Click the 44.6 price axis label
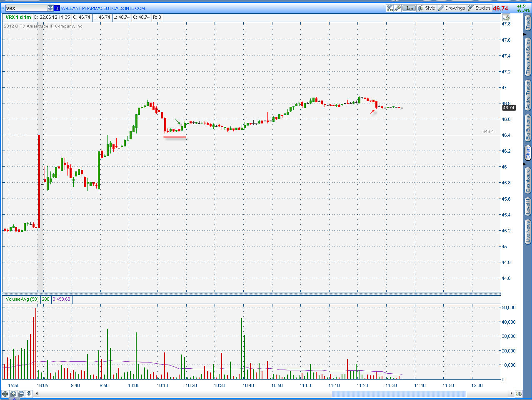The height and width of the screenshot is (400, 532). (x=506, y=278)
